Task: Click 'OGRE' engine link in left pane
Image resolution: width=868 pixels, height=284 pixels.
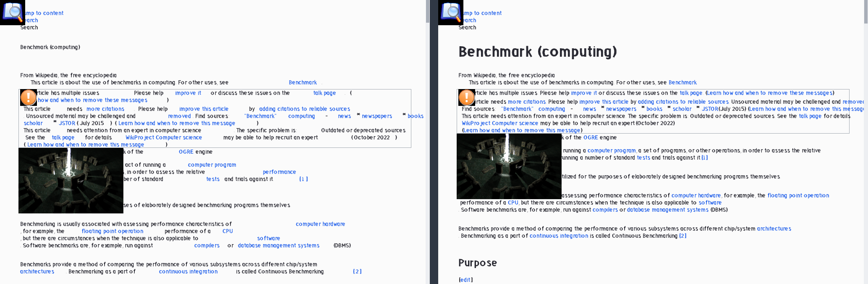Action: pyautogui.click(x=186, y=152)
